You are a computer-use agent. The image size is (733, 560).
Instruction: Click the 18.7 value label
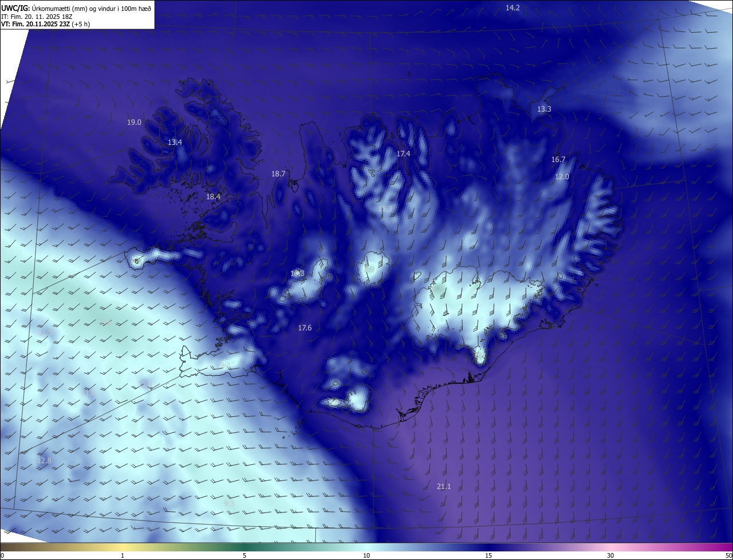(278, 173)
